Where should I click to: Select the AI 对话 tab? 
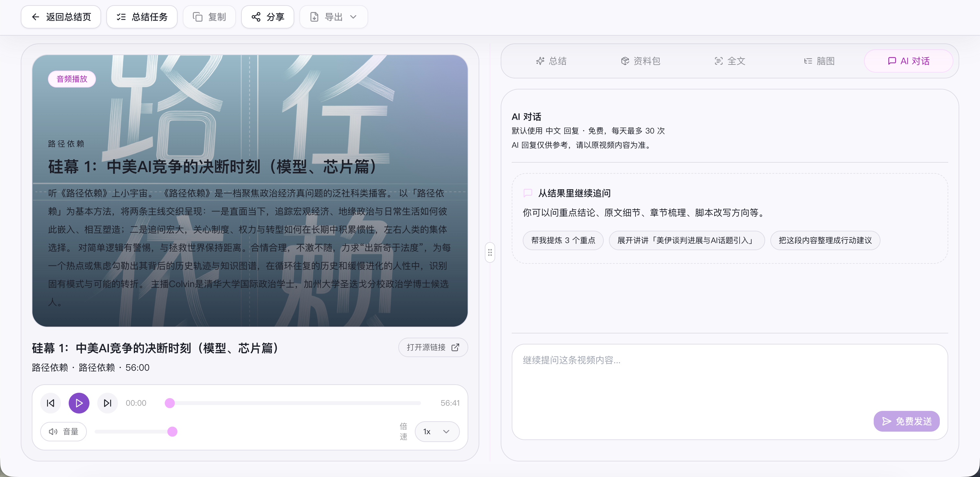click(x=908, y=61)
